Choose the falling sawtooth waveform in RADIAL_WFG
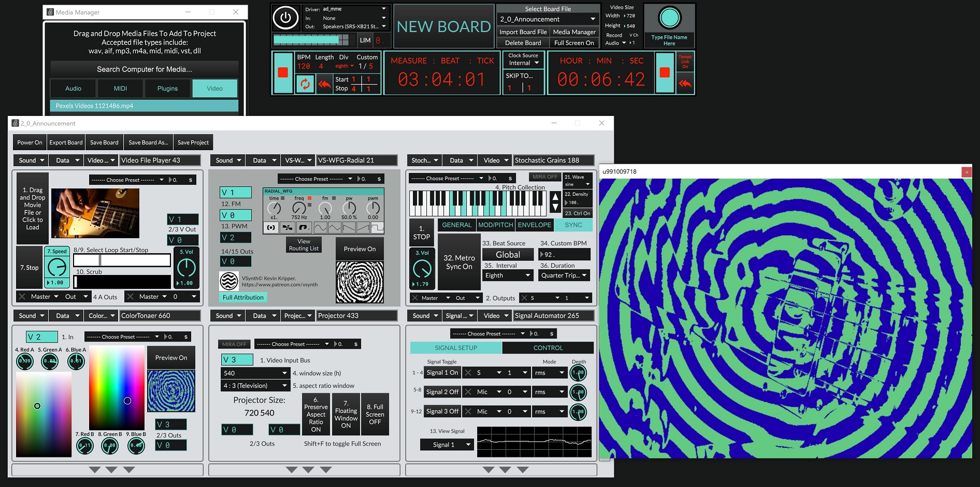Screen dimensions: 980x487 (x=349, y=227)
